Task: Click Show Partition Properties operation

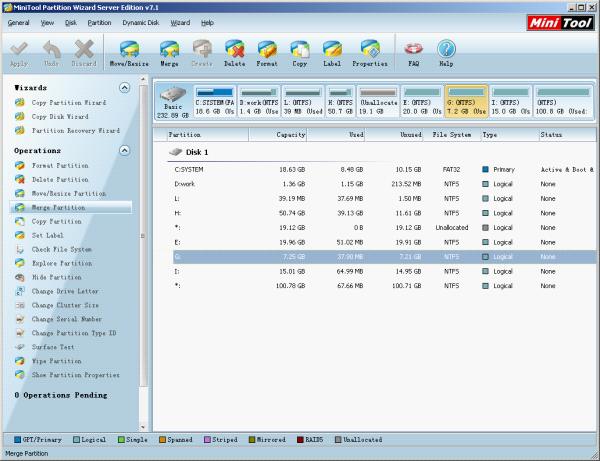Action: pos(76,375)
